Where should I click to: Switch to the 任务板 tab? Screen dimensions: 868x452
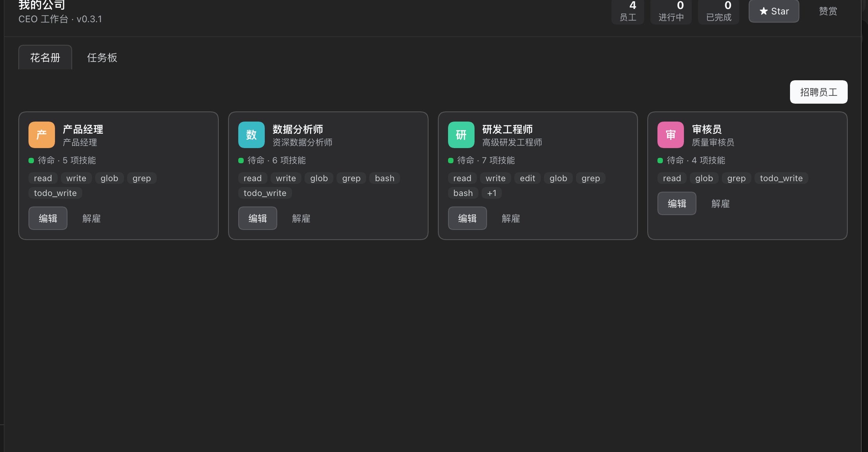102,58
